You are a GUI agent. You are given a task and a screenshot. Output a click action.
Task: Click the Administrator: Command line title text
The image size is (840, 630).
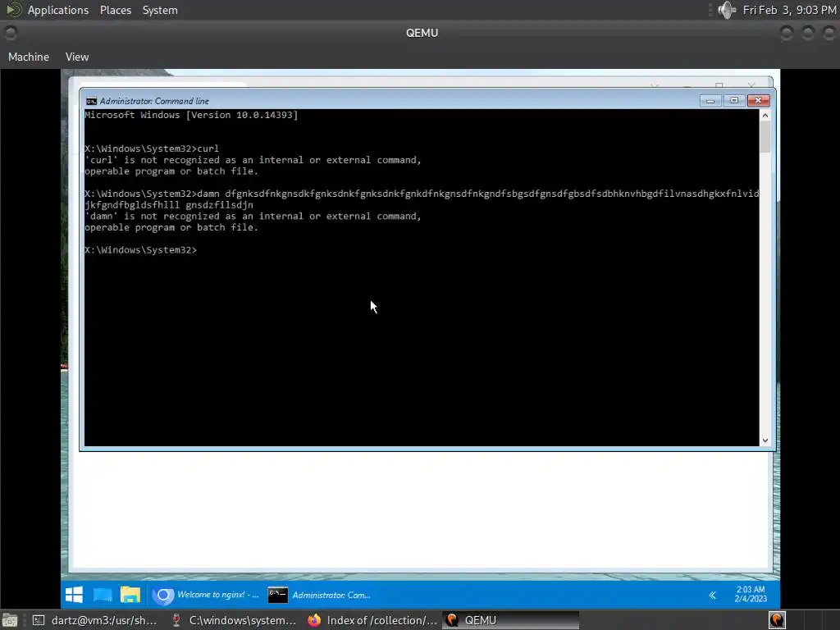tap(154, 101)
